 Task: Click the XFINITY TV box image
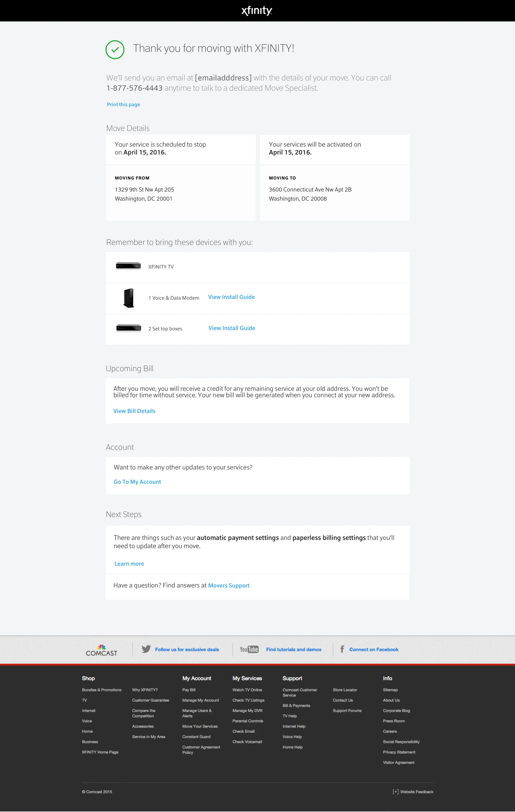pyautogui.click(x=128, y=266)
